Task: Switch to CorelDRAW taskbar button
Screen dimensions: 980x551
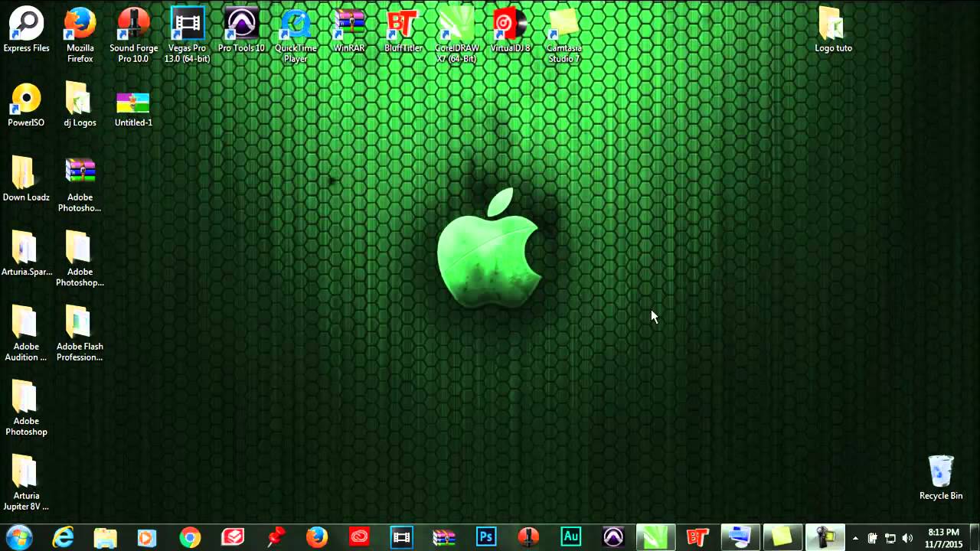Action: click(x=655, y=537)
